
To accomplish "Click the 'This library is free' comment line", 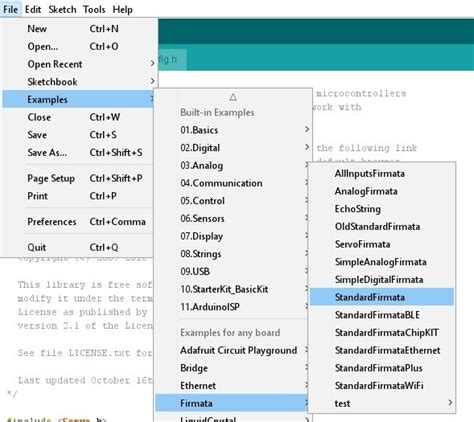I will coord(85,285).
